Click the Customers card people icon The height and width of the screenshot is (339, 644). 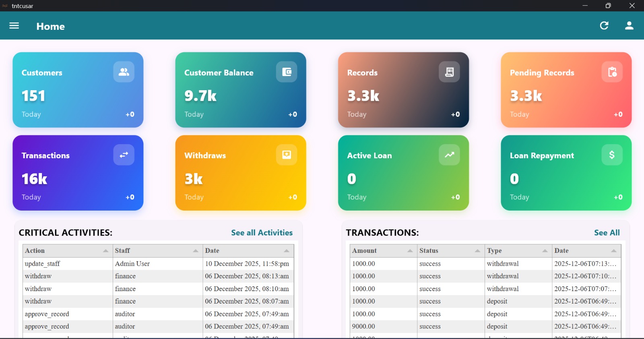click(x=124, y=72)
